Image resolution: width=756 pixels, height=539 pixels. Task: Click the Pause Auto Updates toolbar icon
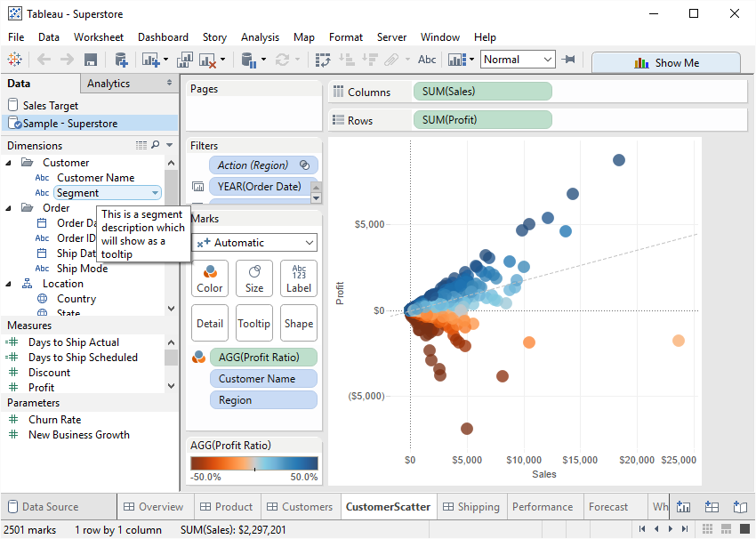(x=249, y=60)
